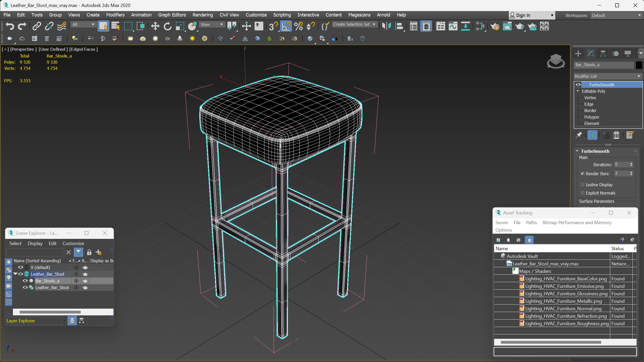This screenshot has height=362, width=644.
Task: Select the Move transform tool
Action: [155, 26]
